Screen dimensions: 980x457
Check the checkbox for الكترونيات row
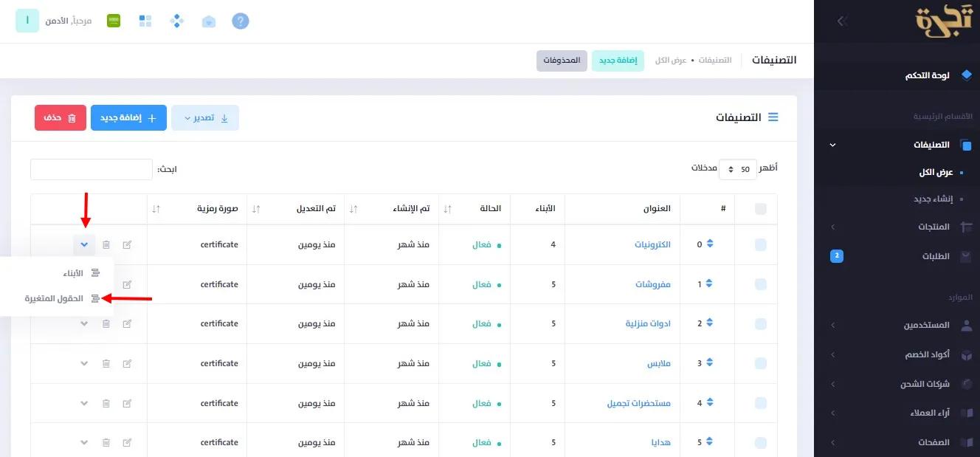761,244
